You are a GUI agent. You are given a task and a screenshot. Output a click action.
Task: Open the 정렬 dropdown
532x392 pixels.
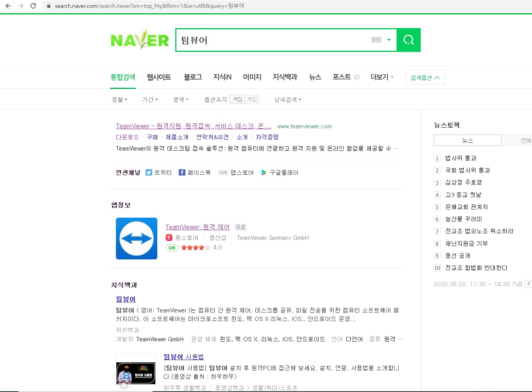(119, 99)
